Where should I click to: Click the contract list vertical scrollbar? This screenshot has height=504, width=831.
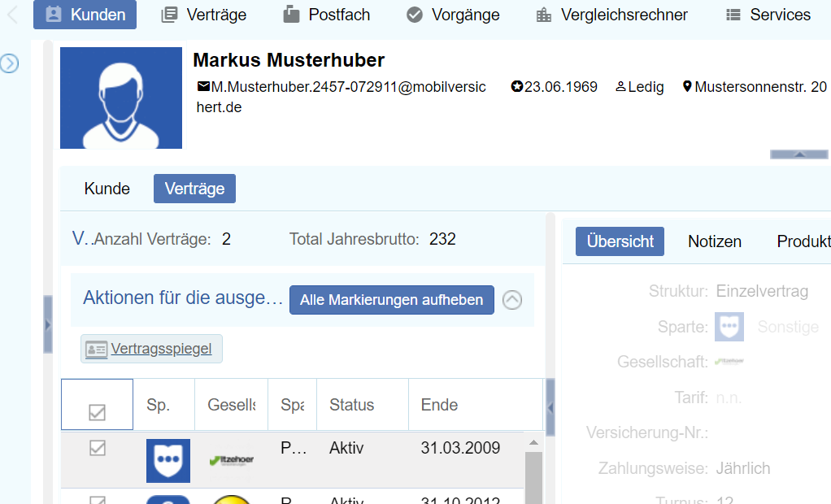coord(533,476)
